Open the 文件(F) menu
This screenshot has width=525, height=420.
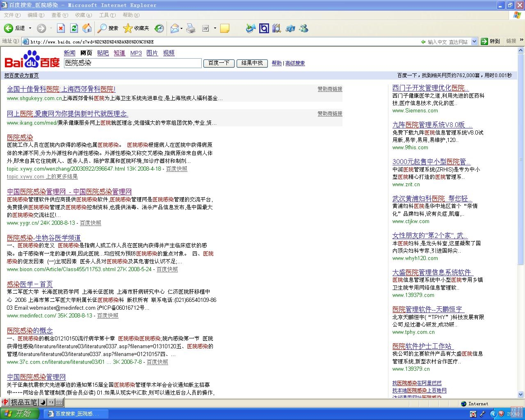click(x=12, y=15)
